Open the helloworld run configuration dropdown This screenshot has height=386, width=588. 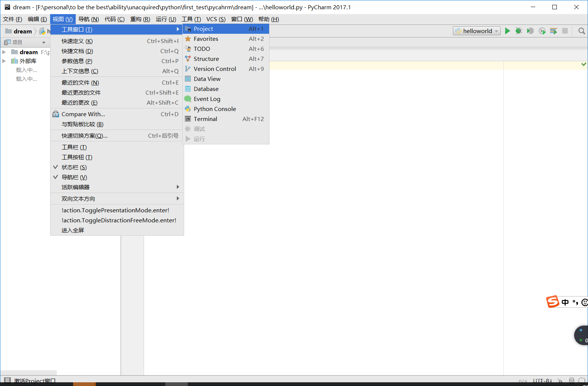pyautogui.click(x=477, y=31)
